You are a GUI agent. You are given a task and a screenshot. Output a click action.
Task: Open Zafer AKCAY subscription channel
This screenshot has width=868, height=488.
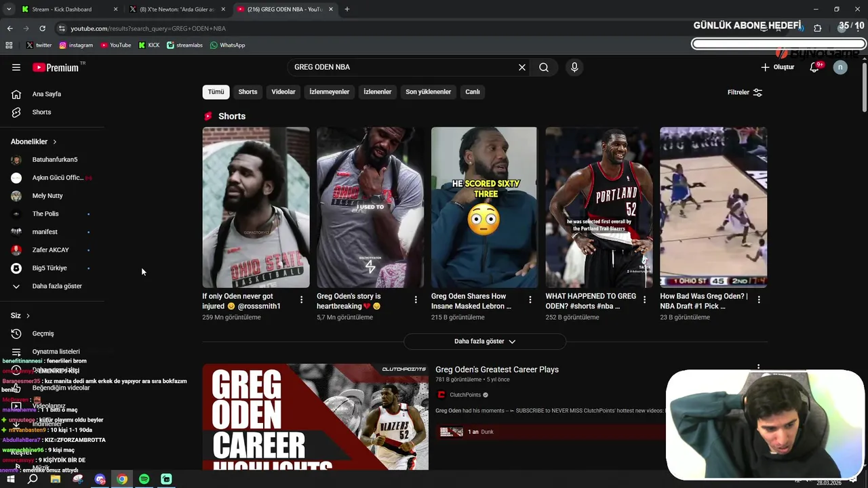[x=51, y=250]
